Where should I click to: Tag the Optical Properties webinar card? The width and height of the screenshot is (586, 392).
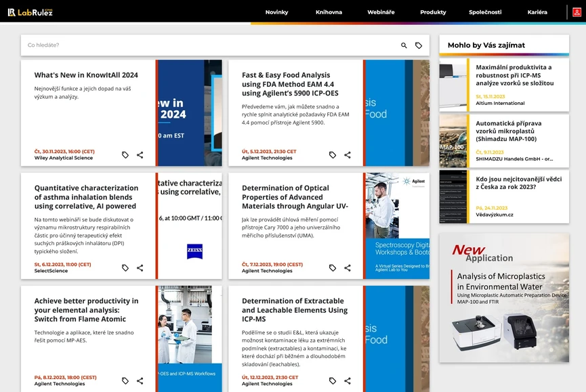pos(333,267)
